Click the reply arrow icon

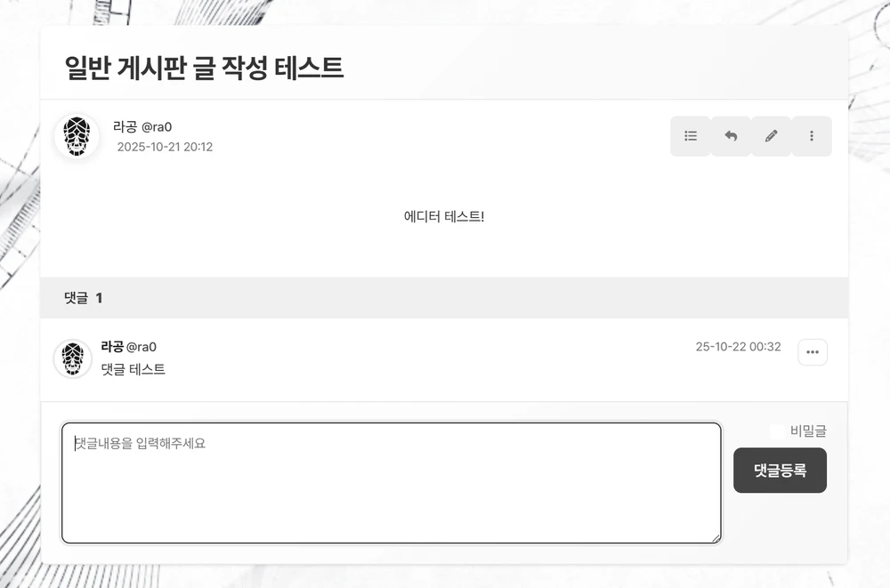click(730, 136)
